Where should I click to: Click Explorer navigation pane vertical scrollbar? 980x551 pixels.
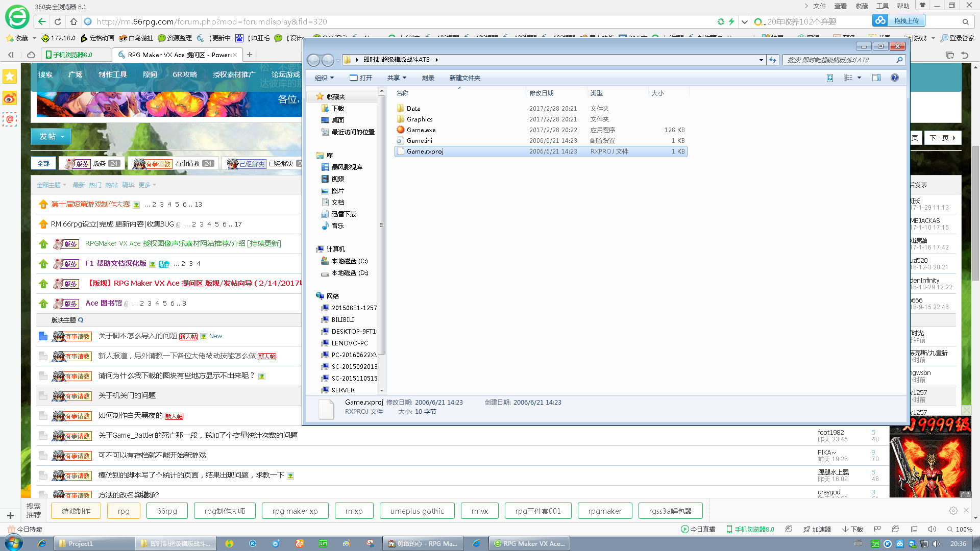pyautogui.click(x=381, y=225)
